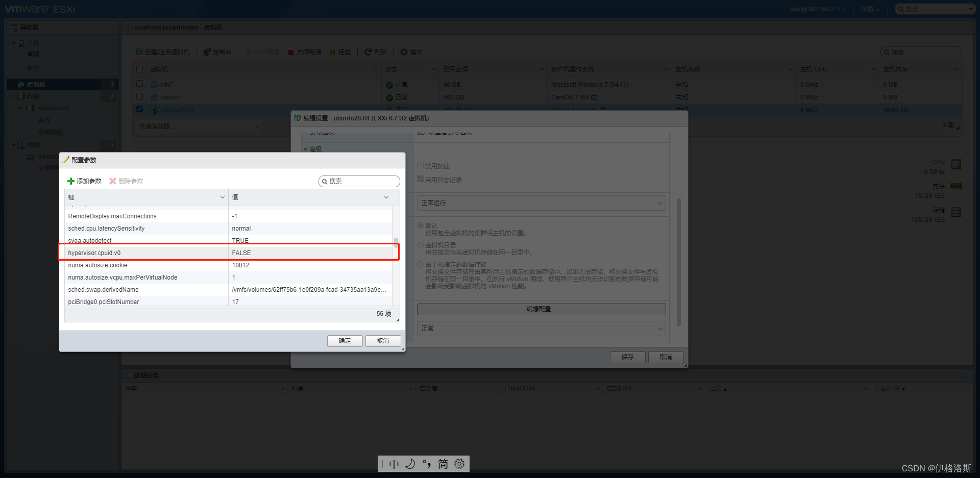Click the 内存 memory icon in the resource summary
The width and height of the screenshot is (980, 478).
click(956, 187)
